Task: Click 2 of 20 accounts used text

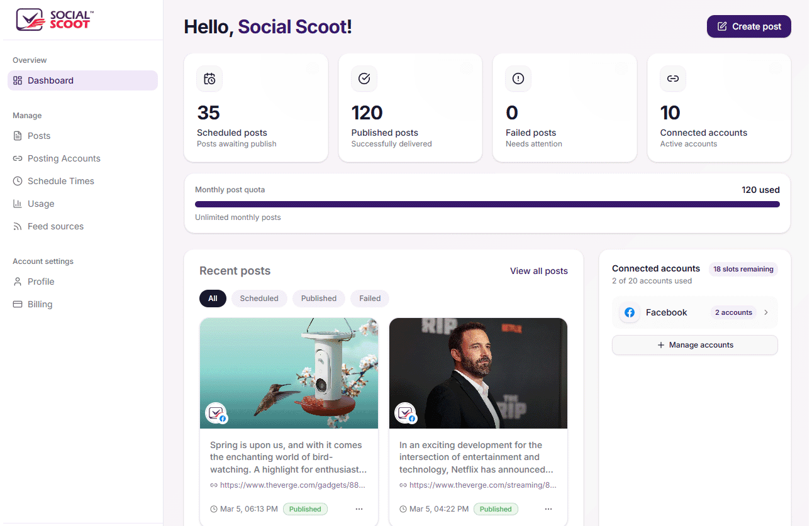Action: (652, 281)
